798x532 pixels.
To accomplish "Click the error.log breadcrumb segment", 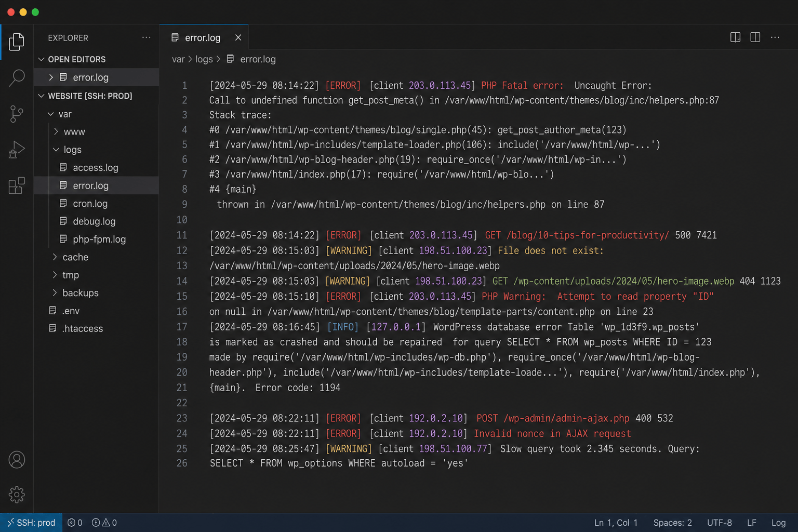I will 258,59.
